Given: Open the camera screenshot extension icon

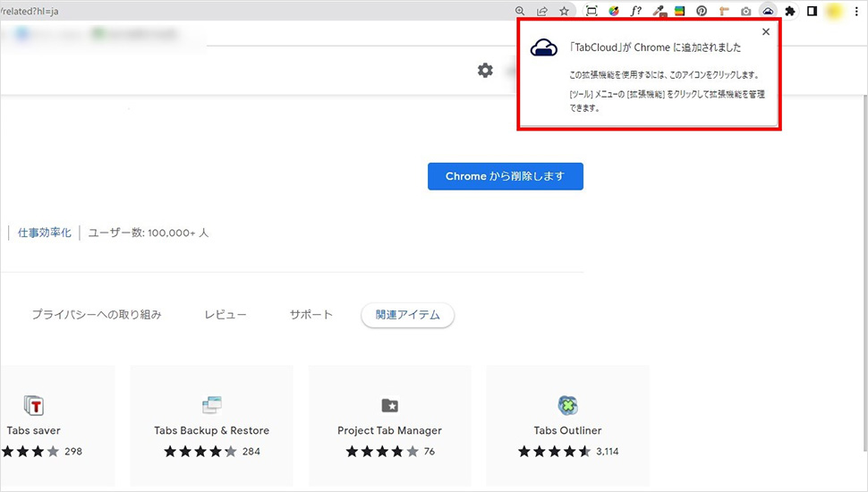Looking at the screenshot, I should (745, 11).
